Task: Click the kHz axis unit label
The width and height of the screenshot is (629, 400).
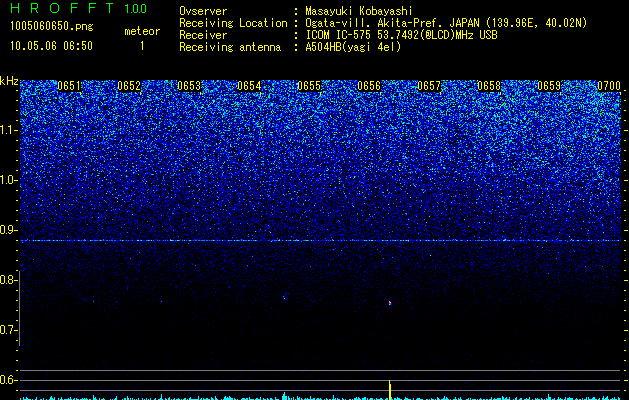Action: tap(9, 81)
